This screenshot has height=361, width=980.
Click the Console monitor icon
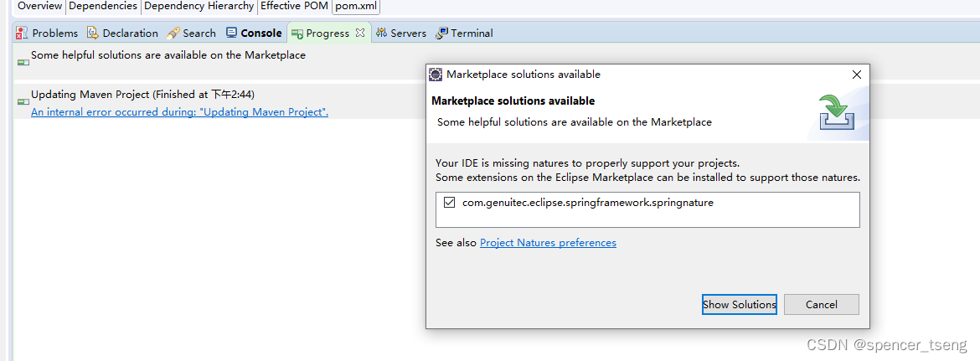pyautogui.click(x=231, y=34)
